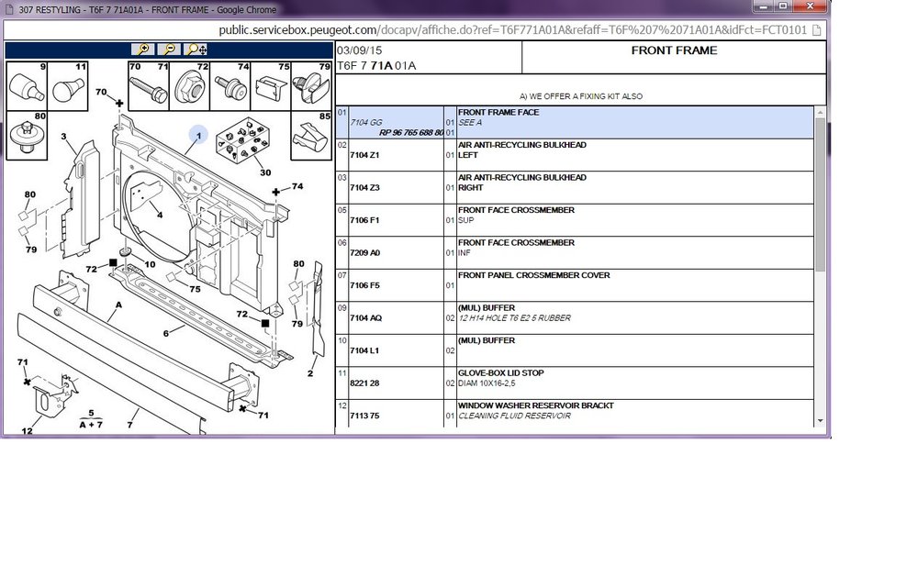918x588 pixels.
Task: Select push rivet thumbnail number 80
Action: pos(27,135)
